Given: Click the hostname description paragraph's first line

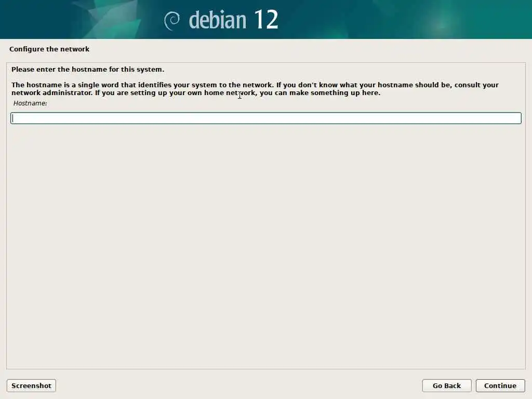Looking at the screenshot, I should point(255,85).
